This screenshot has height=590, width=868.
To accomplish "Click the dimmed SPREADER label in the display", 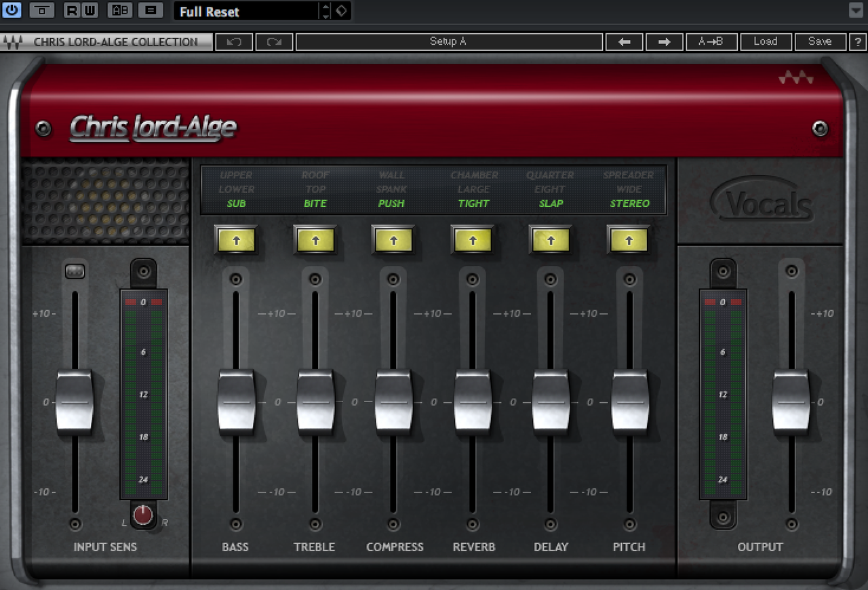I will tap(629, 175).
